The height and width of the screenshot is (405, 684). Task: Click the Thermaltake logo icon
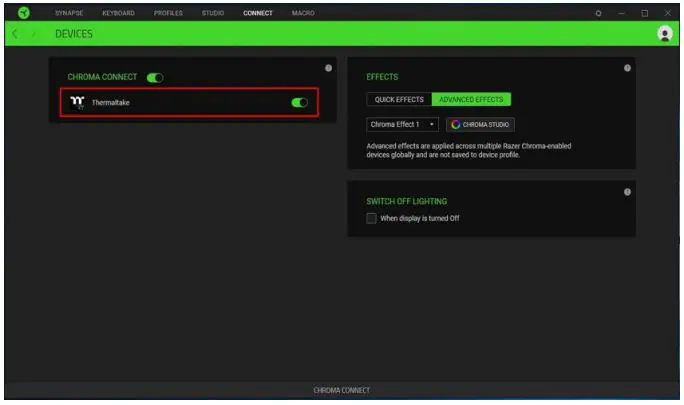(x=77, y=103)
